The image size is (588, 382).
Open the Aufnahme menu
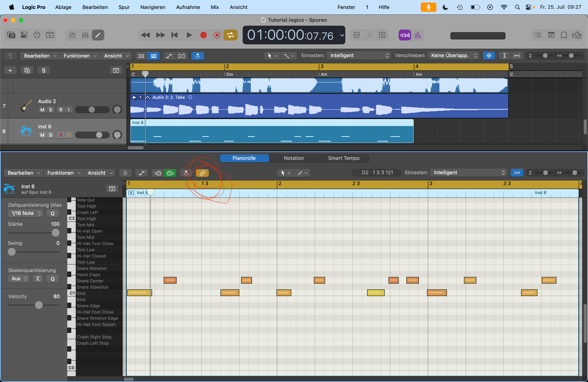click(x=188, y=7)
